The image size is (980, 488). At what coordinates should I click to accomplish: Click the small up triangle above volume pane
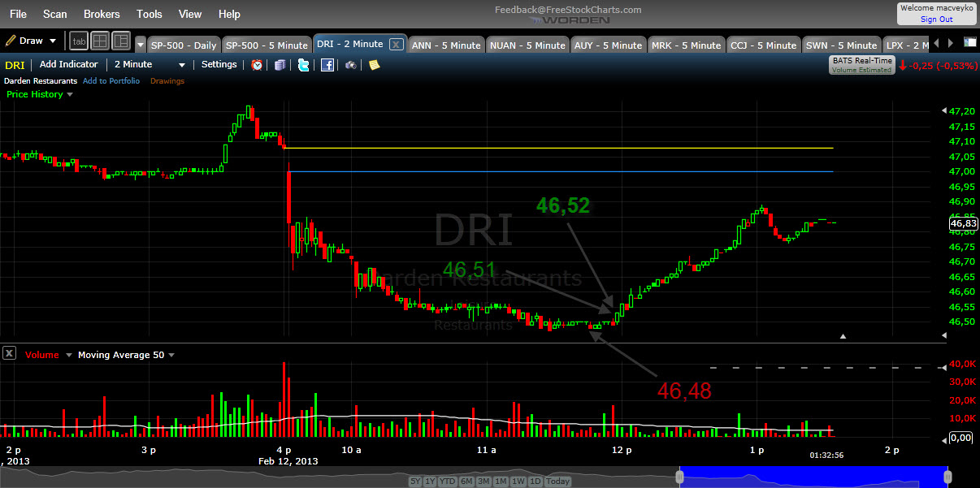843,335
